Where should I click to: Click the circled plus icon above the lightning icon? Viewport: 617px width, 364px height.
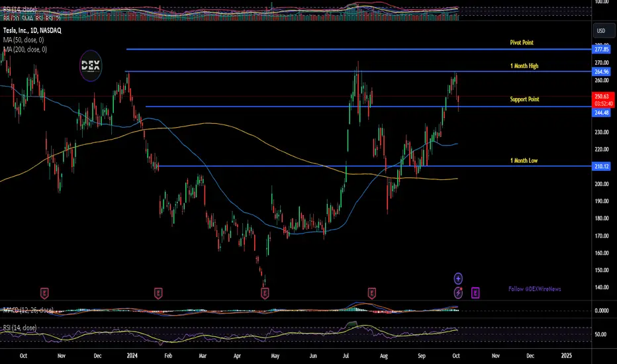point(458,279)
